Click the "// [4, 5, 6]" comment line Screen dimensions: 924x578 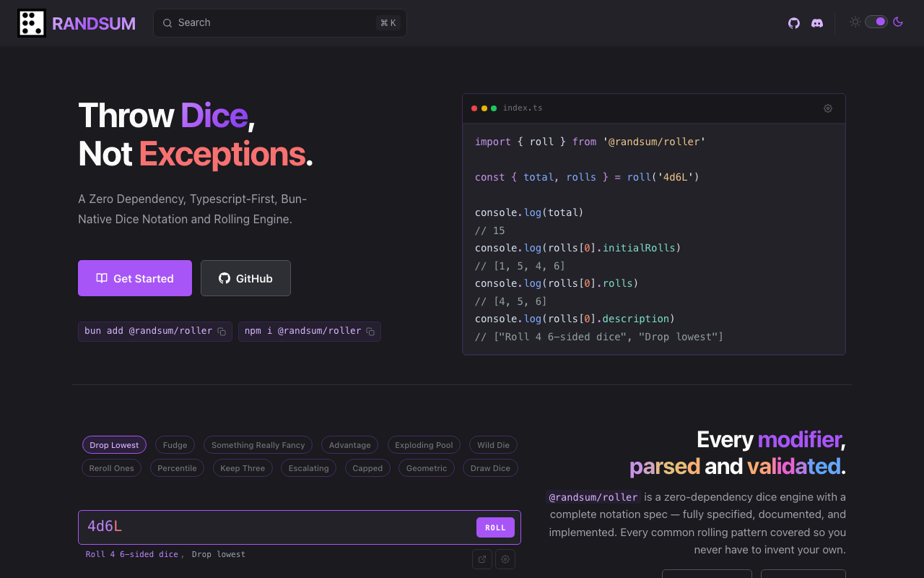511,301
